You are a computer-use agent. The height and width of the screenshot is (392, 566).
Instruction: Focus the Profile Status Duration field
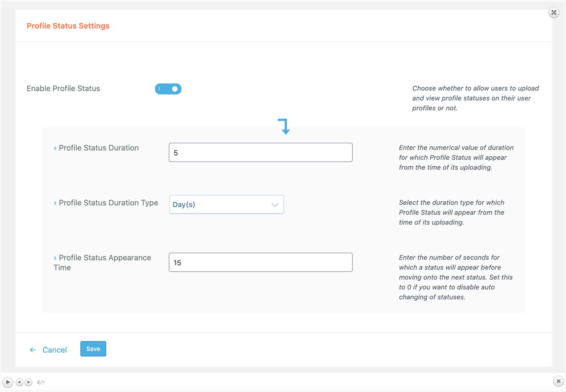coord(261,153)
